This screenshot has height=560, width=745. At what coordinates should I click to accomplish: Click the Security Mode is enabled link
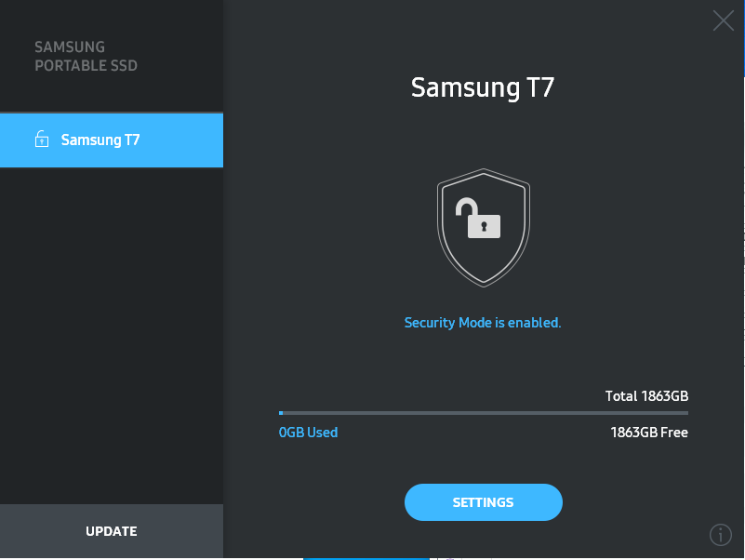click(482, 322)
